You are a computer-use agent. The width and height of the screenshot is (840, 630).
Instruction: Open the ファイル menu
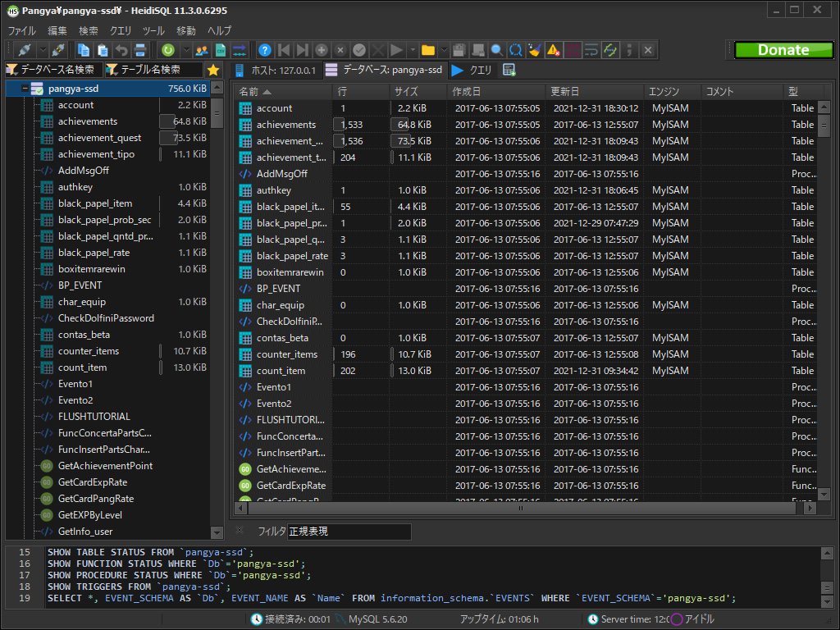pos(21,30)
